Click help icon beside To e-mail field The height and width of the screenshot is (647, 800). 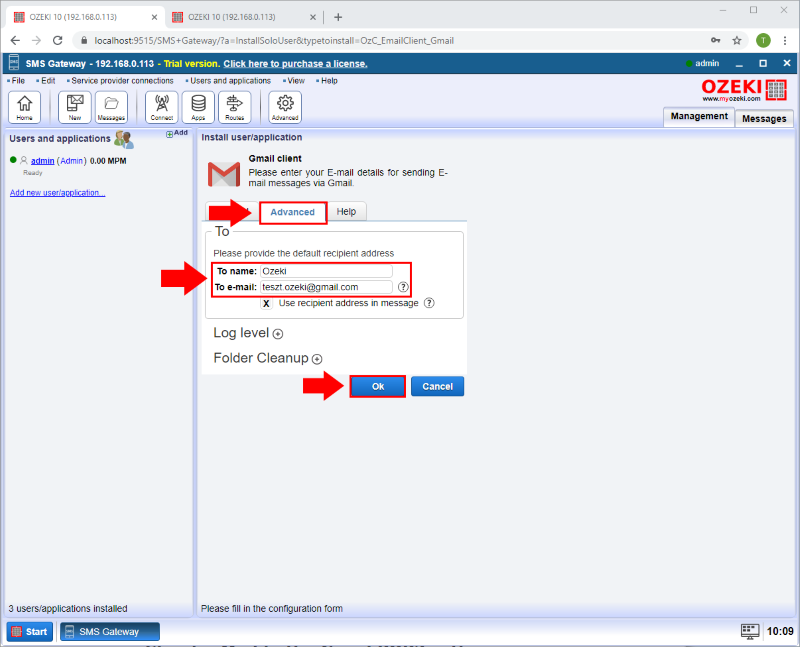[x=403, y=287]
